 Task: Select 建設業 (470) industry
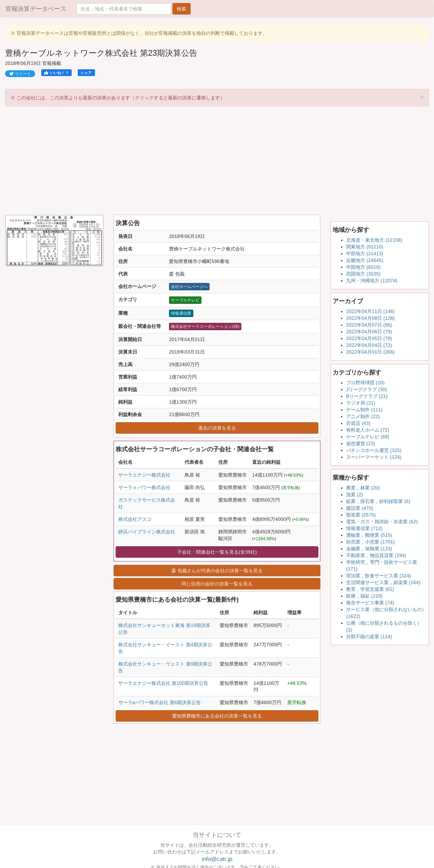[x=360, y=508]
